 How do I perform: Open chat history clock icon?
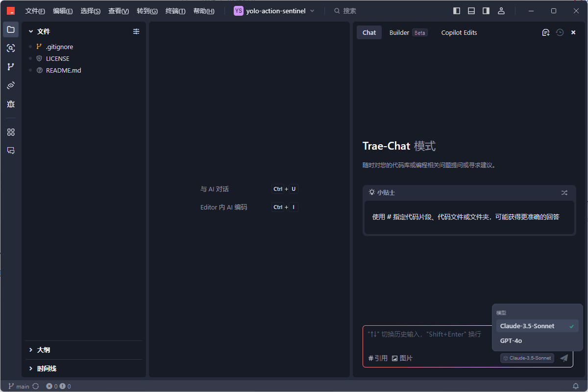(560, 32)
